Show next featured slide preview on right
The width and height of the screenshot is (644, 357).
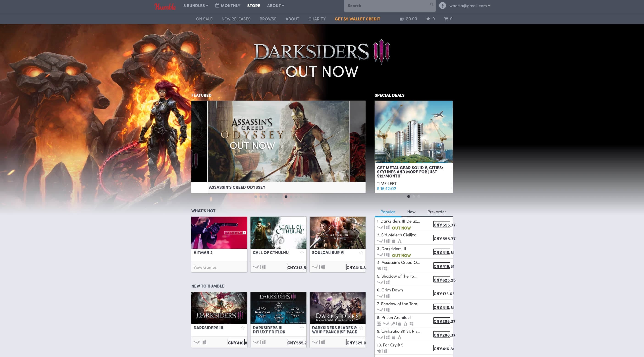click(x=358, y=141)
